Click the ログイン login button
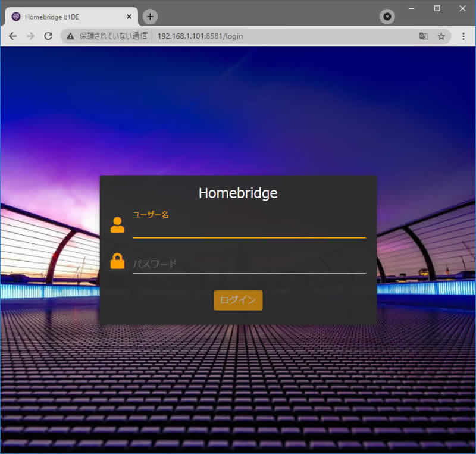 [238, 300]
